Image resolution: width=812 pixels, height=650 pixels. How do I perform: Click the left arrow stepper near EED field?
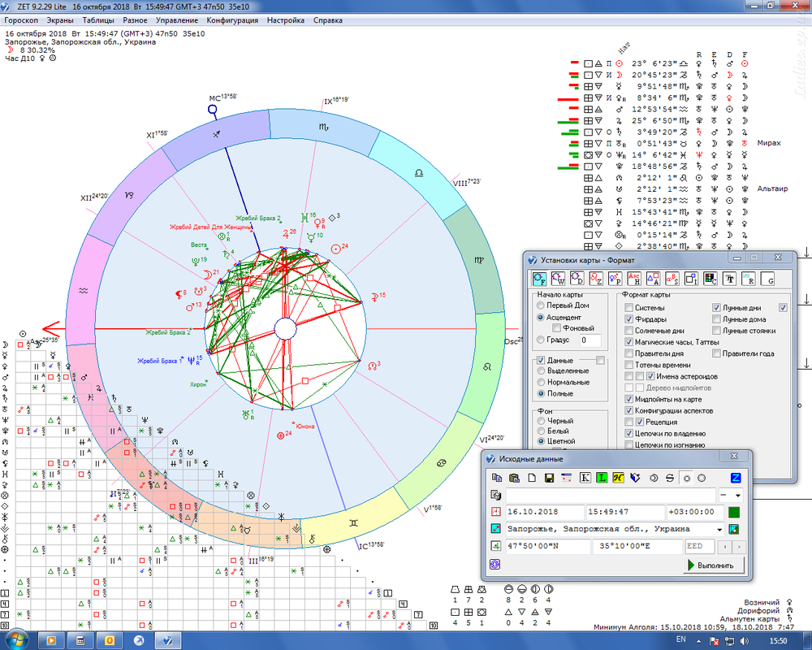(725, 546)
